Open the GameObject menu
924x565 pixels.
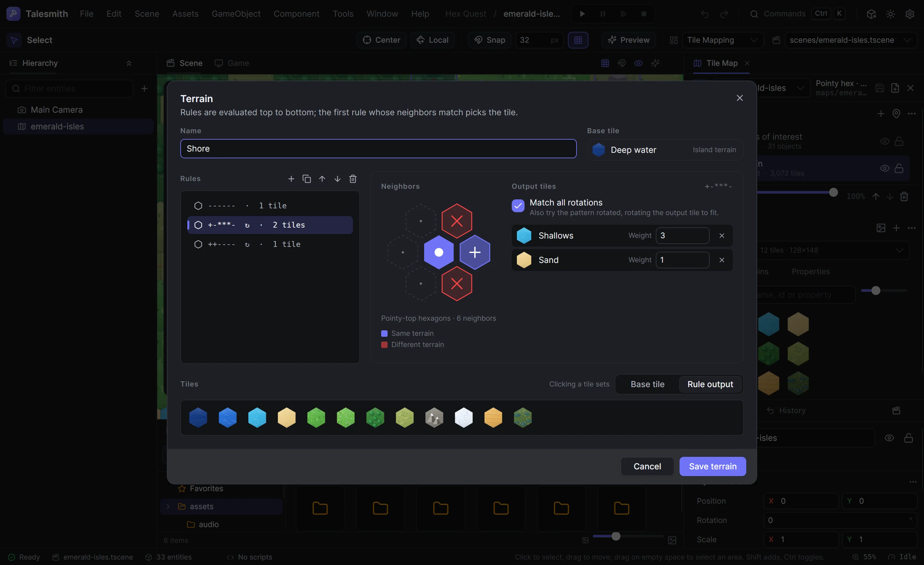pos(236,14)
